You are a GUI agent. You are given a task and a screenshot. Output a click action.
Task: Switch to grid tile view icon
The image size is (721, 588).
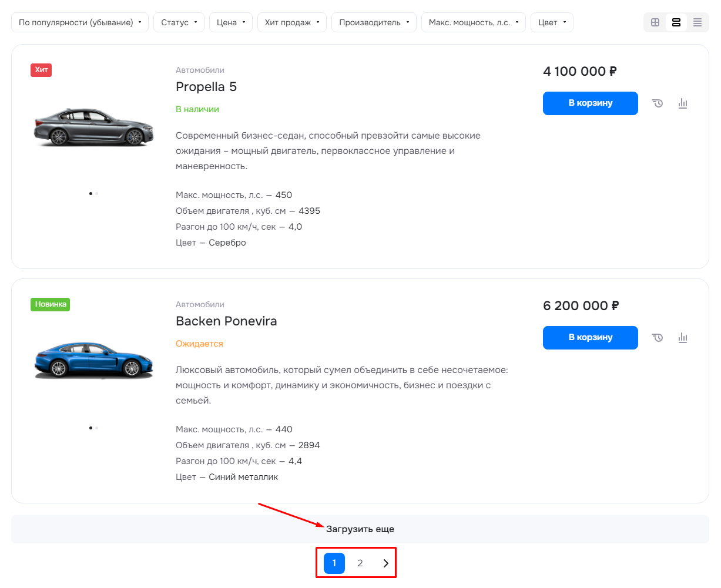point(655,22)
